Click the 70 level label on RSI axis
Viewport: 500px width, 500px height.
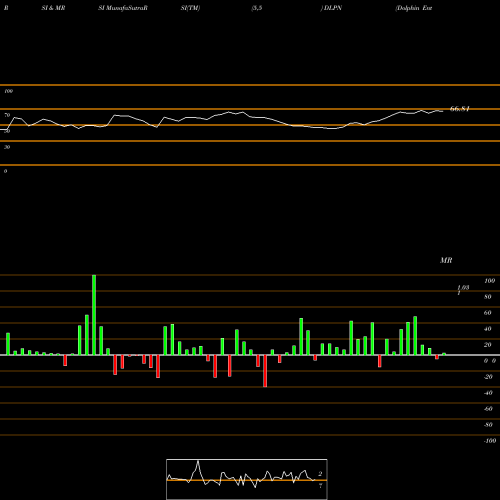coord(7,115)
